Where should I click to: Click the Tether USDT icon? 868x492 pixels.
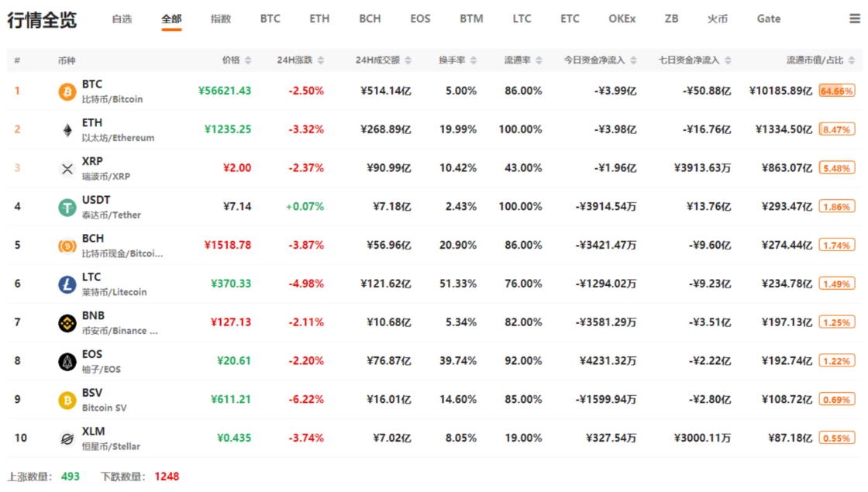(x=67, y=207)
